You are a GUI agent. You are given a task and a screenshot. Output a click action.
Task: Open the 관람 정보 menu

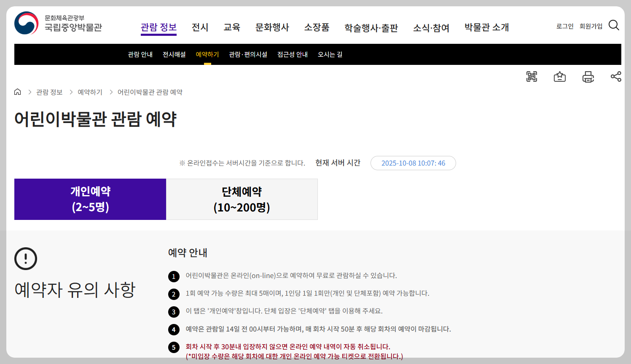[158, 27]
